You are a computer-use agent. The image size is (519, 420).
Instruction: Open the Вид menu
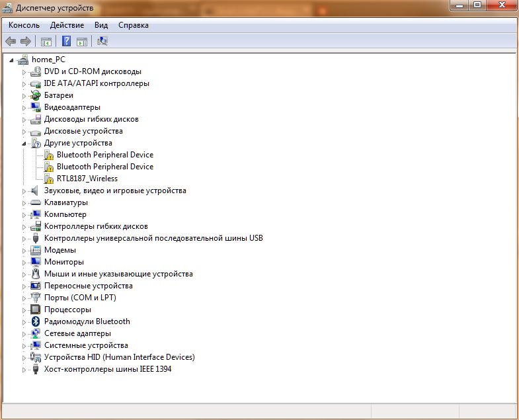[101, 25]
